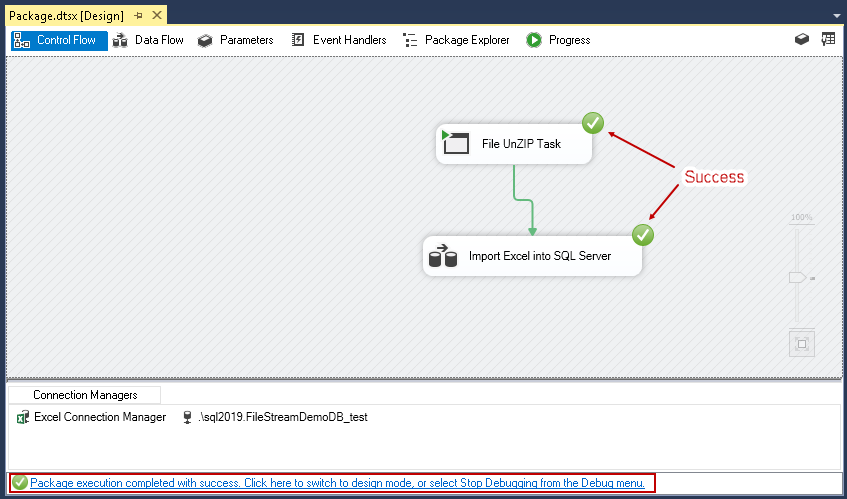
Task: Open the Parameters tab
Action: pyautogui.click(x=236, y=41)
